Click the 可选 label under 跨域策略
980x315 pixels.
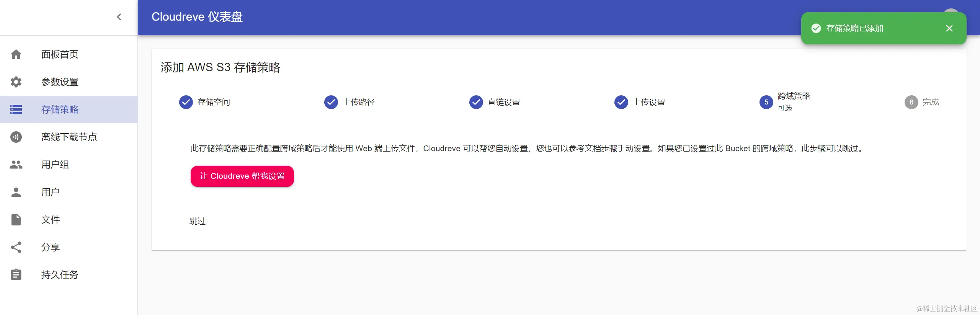pyautogui.click(x=785, y=108)
